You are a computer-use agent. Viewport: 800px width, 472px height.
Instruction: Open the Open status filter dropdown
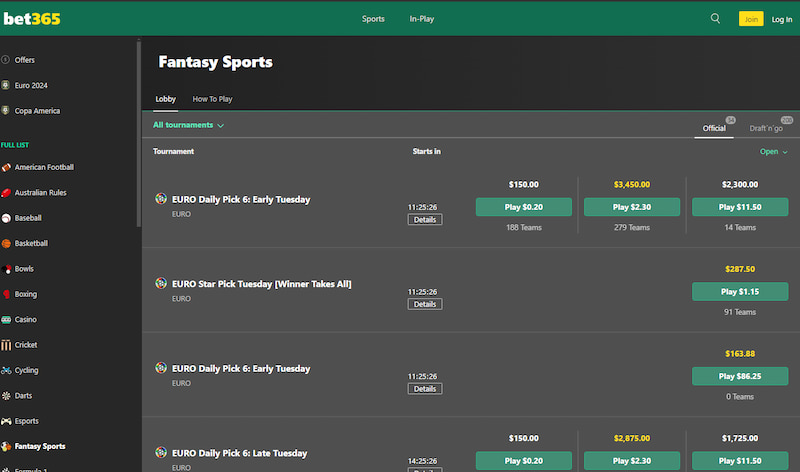773,152
